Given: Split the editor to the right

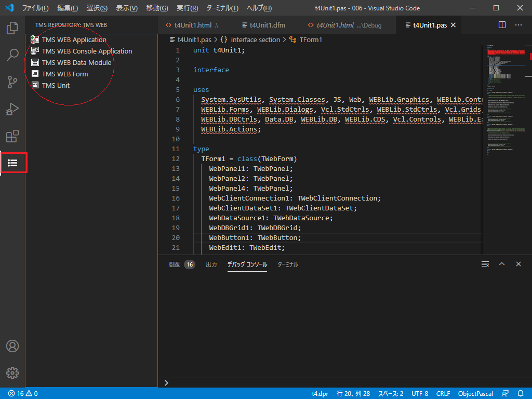Looking at the screenshot, I should click(x=502, y=25).
